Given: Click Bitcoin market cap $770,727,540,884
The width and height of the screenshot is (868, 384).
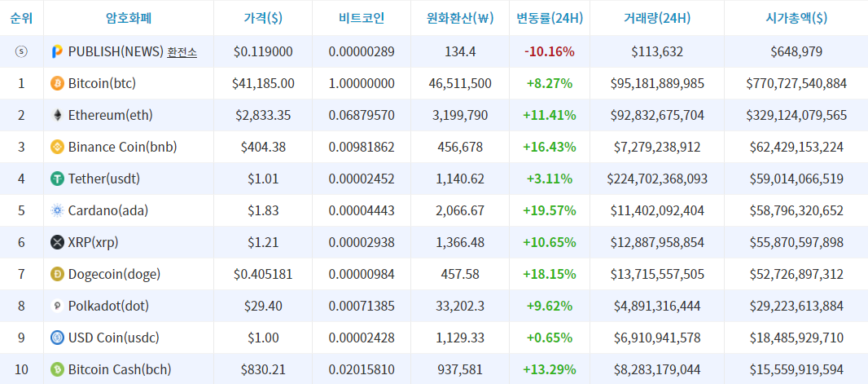Looking at the screenshot, I should [x=796, y=84].
